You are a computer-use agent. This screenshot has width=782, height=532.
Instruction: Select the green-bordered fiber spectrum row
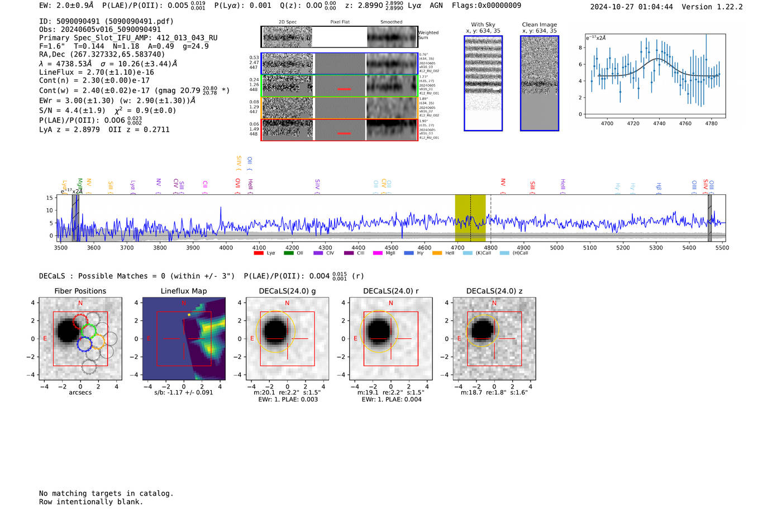(x=339, y=86)
